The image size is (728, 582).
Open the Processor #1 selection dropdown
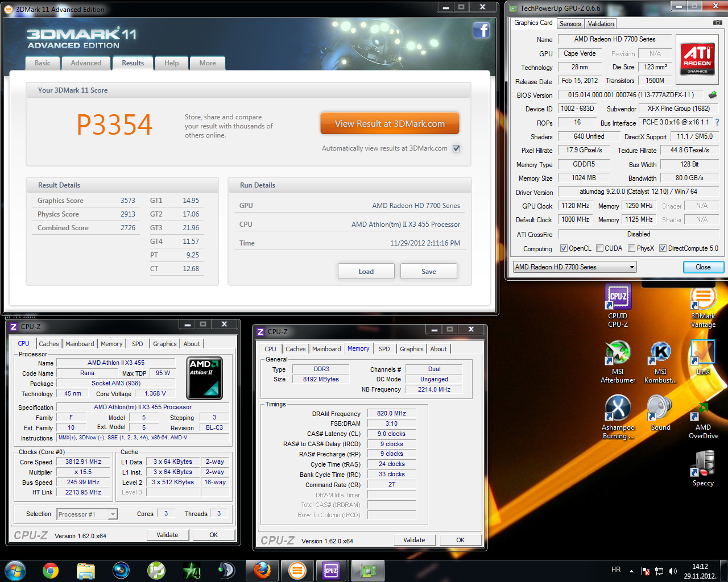click(87, 514)
